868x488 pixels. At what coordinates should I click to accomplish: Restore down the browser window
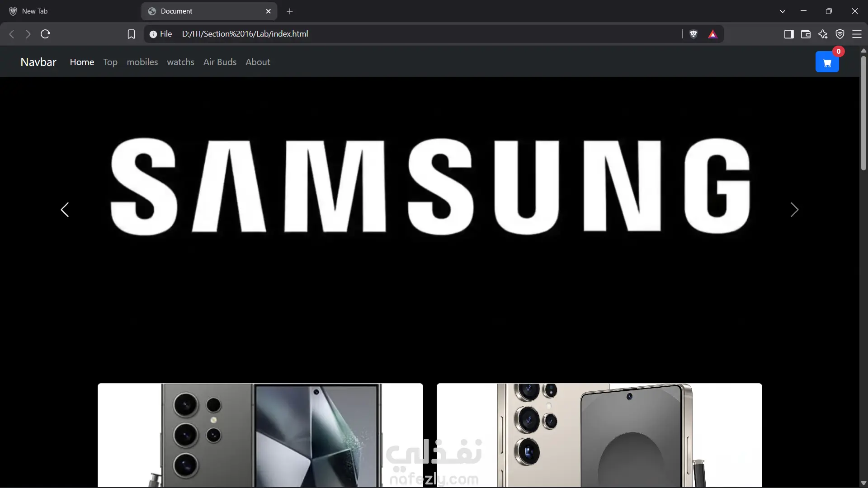coord(829,11)
